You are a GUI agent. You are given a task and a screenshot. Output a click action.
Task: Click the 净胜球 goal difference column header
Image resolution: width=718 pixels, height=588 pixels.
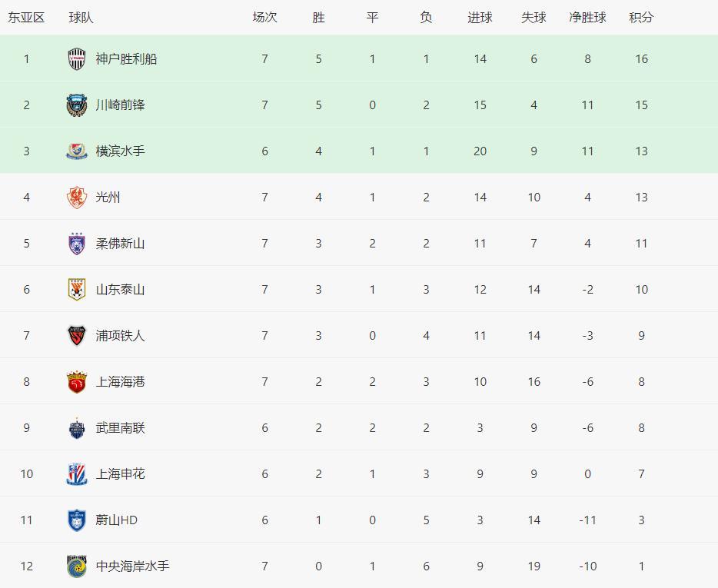[587, 17]
